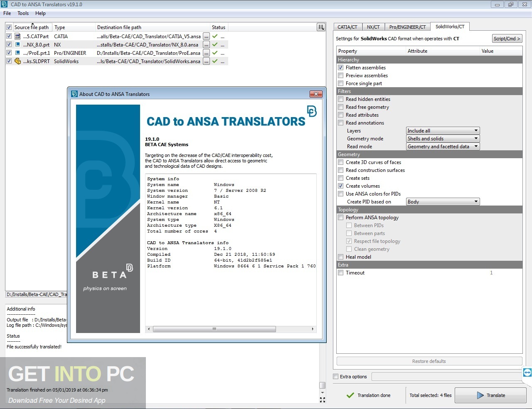Click the NX_8.0.prt file icon

tap(17, 44)
